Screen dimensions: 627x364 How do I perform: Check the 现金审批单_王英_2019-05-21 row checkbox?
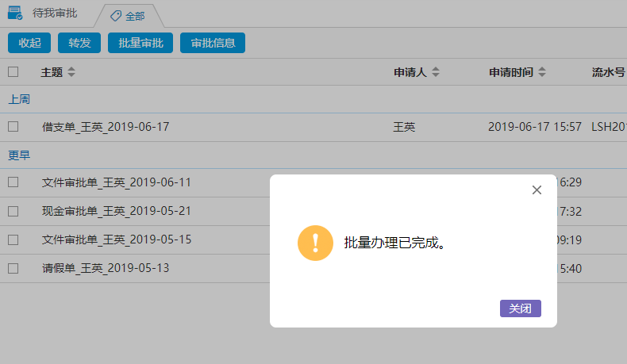click(13, 211)
